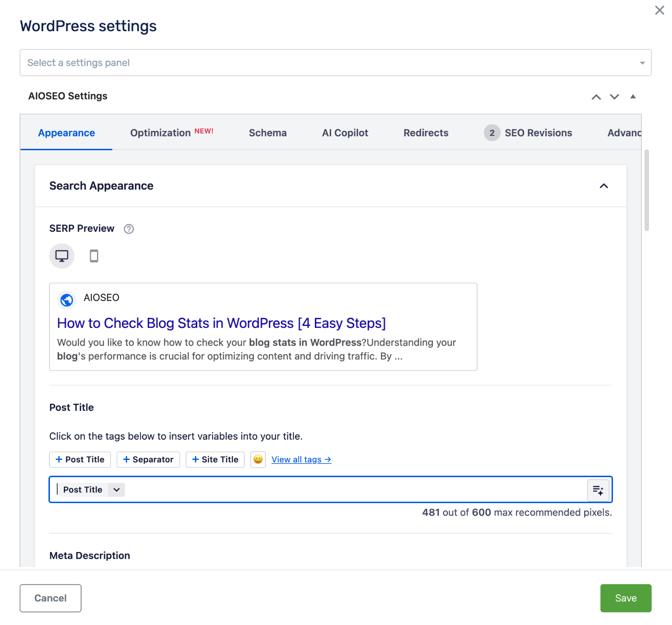This screenshot has width=672, height=625.
Task: Insert the Separator tag
Action: 148,459
